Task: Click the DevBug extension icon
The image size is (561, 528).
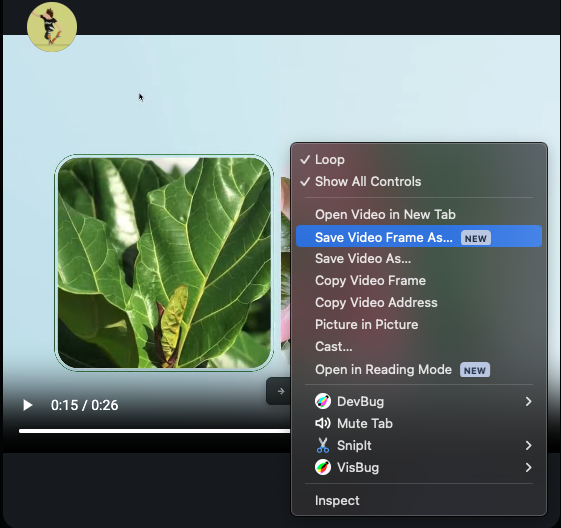Action: click(x=322, y=401)
